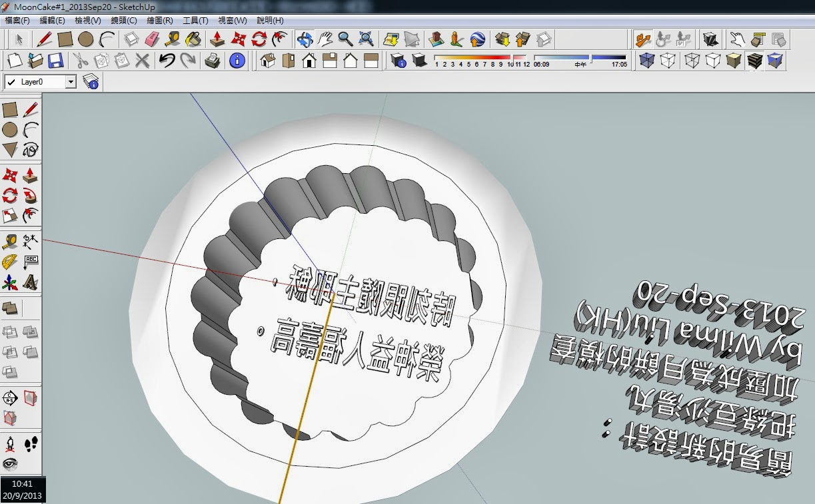This screenshot has height=504, width=815.
Task: Enable Shaded face style
Action: point(734,61)
